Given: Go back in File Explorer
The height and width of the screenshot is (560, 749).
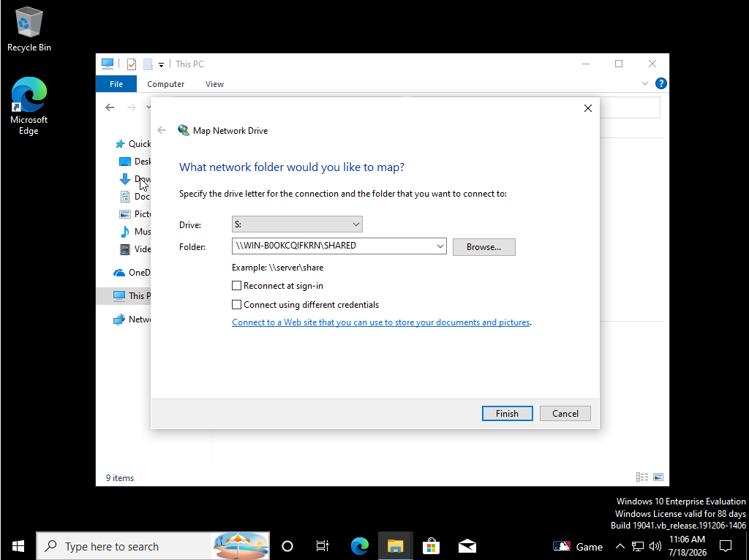Looking at the screenshot, I should coord(110,107).
